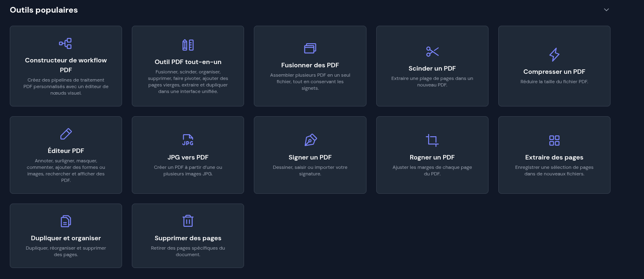Click the workflow builder node icon

click(65, 43)
